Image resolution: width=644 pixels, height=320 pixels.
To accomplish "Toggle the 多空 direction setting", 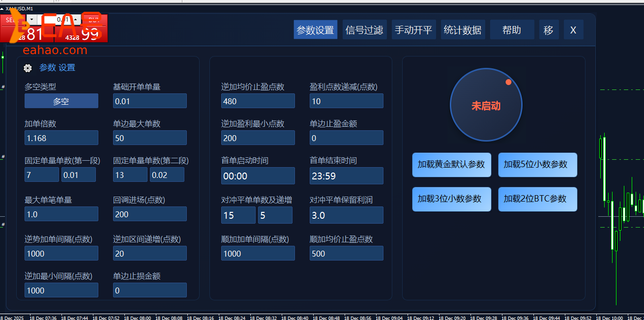I will point(61,101).
